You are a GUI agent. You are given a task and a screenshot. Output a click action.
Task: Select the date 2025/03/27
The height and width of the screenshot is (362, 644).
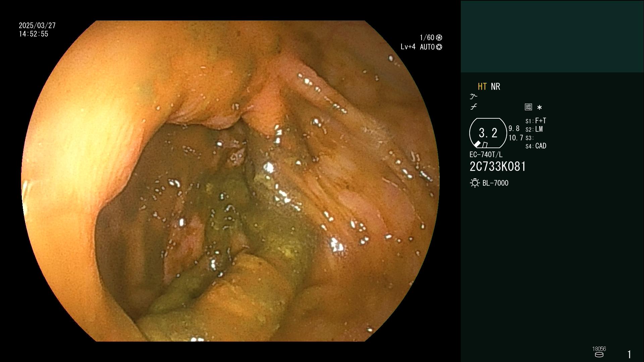(x=37, y=25)
